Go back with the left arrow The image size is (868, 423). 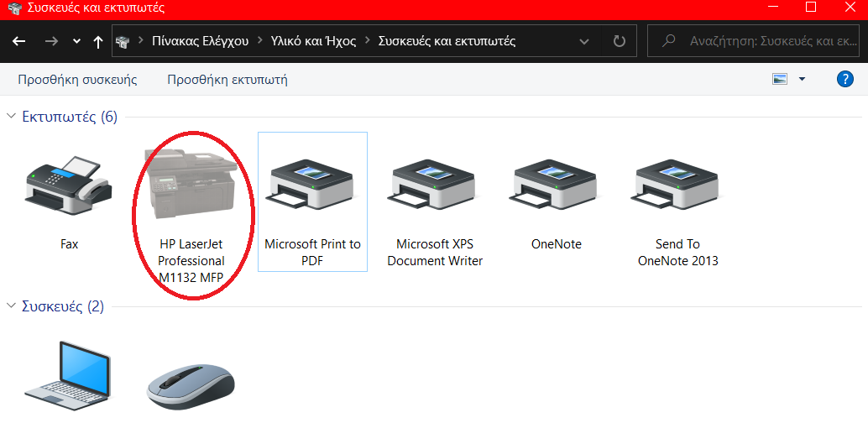pos(18,41)
